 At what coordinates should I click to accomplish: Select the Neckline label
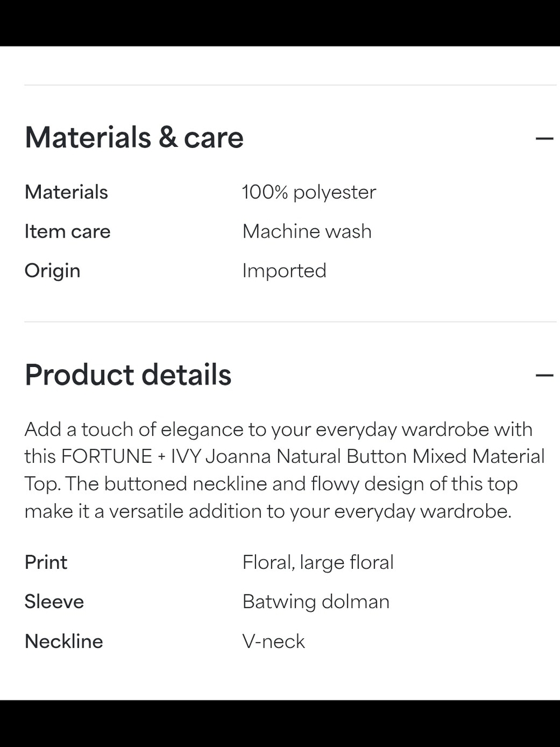[64, 641]
